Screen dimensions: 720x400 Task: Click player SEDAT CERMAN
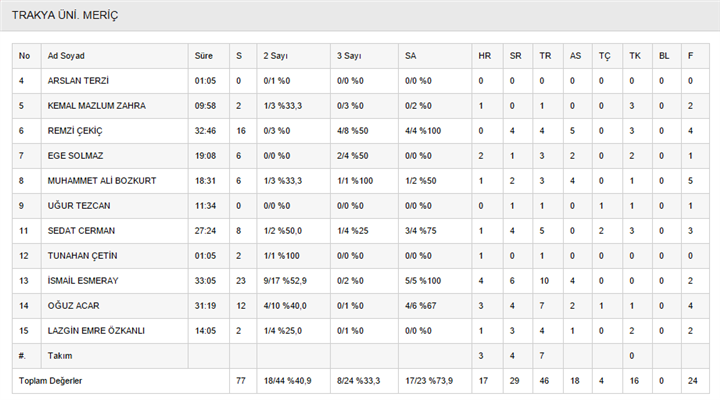coord(81,231)
